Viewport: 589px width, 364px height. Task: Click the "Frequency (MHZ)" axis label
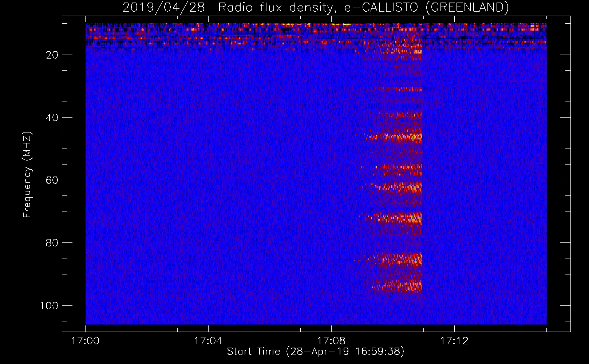(x=27, y=174)
